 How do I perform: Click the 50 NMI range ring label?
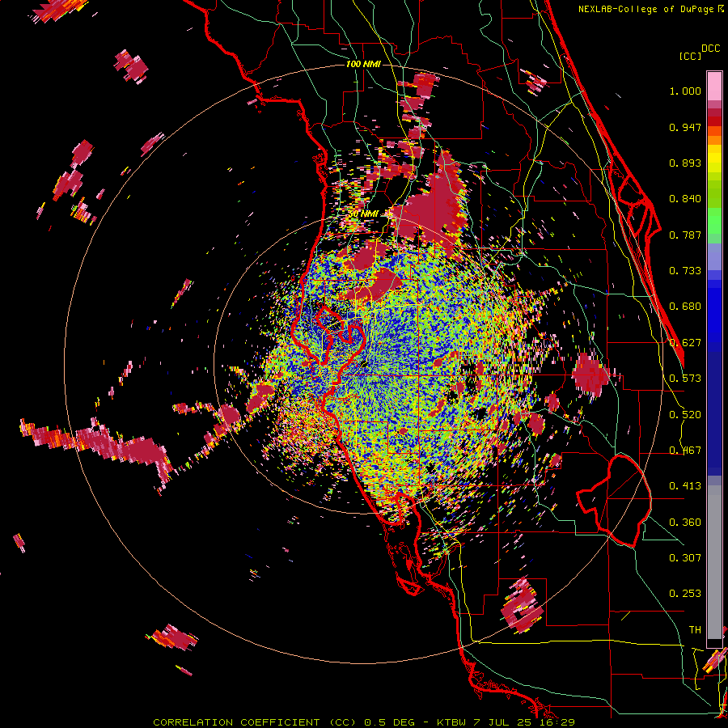point(364,214)
